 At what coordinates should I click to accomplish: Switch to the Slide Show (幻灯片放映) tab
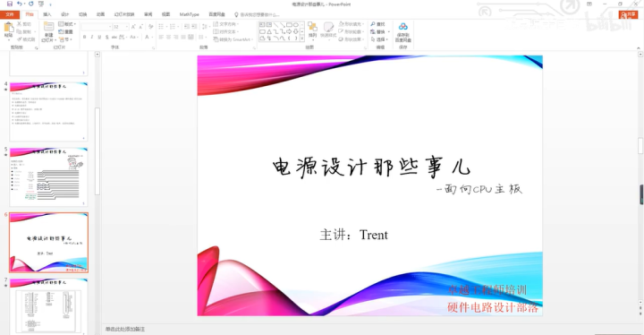[124, 14]
